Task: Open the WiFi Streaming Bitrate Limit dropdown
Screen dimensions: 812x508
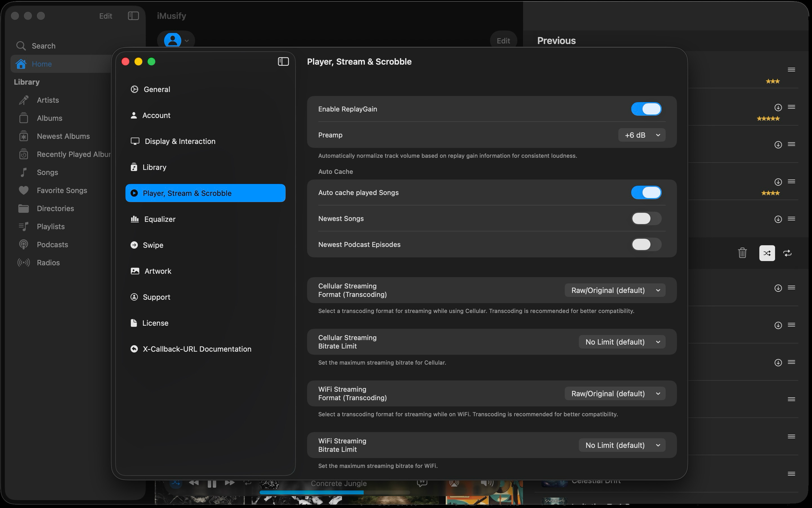Action: pos(622,446)
